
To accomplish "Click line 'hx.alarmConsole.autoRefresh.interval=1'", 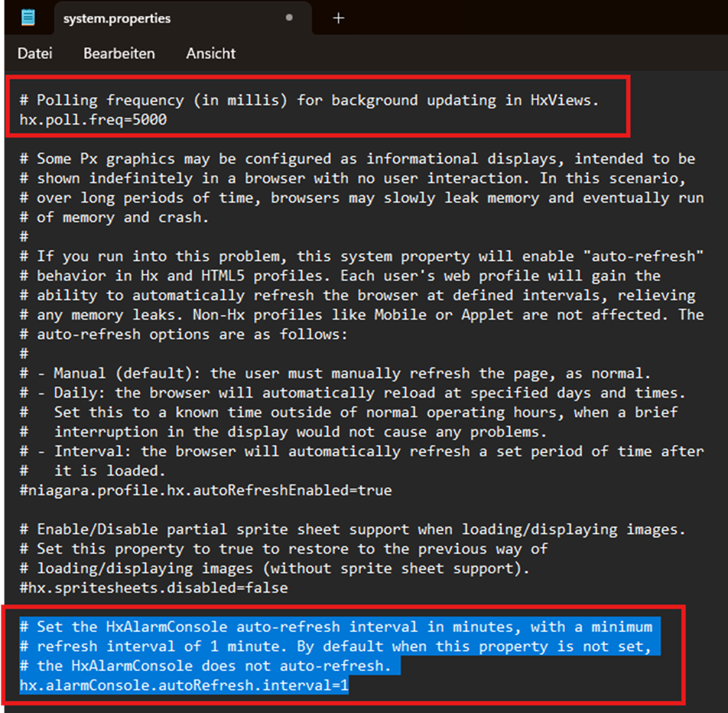I will coord(184,685).
